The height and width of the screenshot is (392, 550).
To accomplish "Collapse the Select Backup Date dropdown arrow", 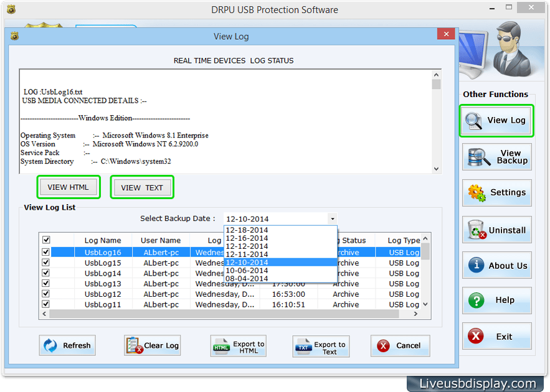I will tap(332, 219).
